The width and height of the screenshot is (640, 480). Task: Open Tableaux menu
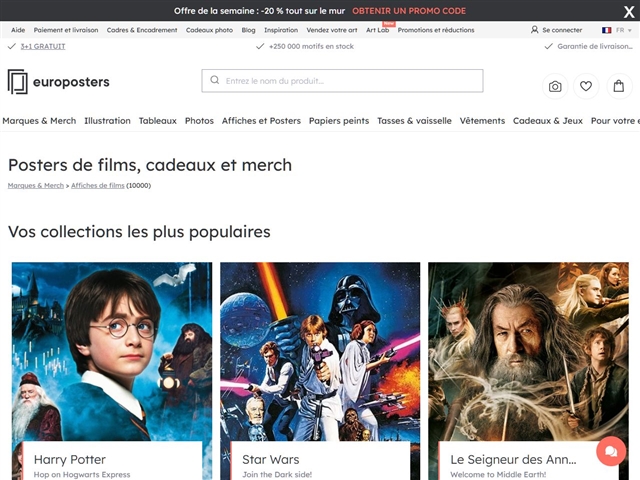pos(158,121)
